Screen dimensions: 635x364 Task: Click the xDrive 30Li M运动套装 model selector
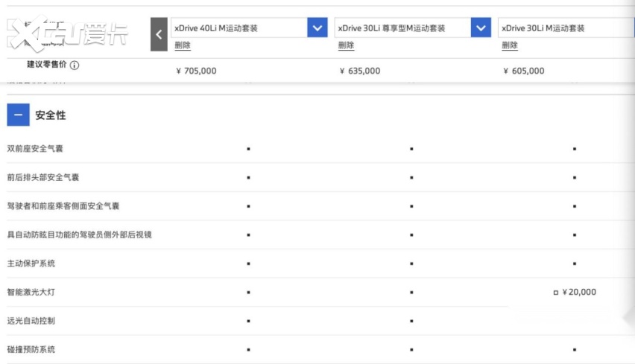(566, 28)
